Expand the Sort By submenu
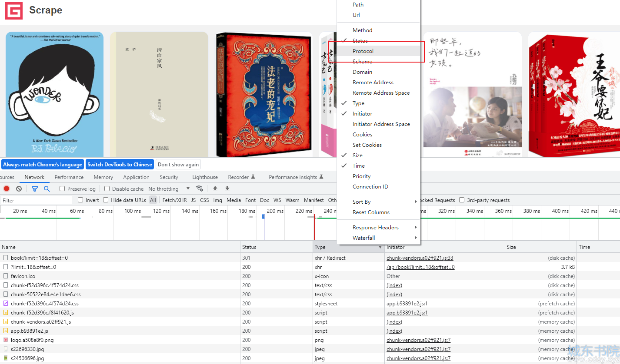 tap(379, 202)
